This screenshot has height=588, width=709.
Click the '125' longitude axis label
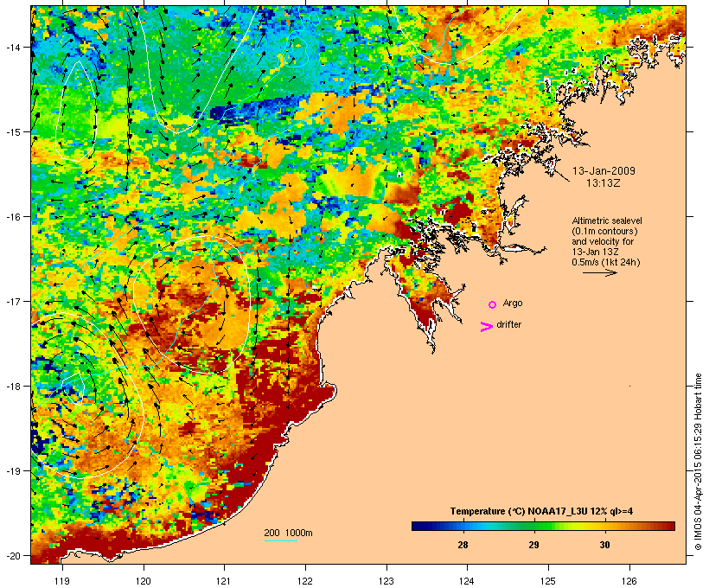point(548,581)
